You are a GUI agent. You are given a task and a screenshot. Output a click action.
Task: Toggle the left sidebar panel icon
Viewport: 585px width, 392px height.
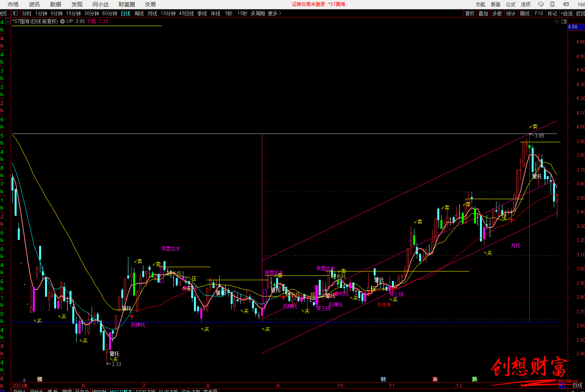point(15,13)
